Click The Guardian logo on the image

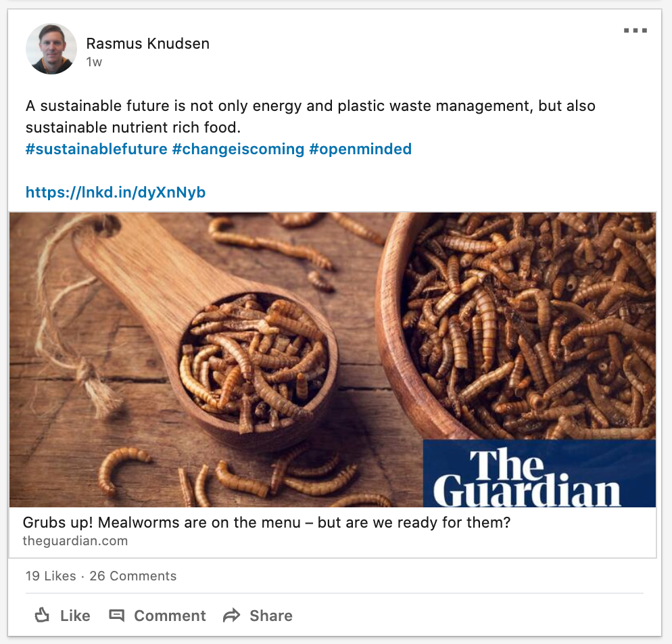(x=539, y=474)
